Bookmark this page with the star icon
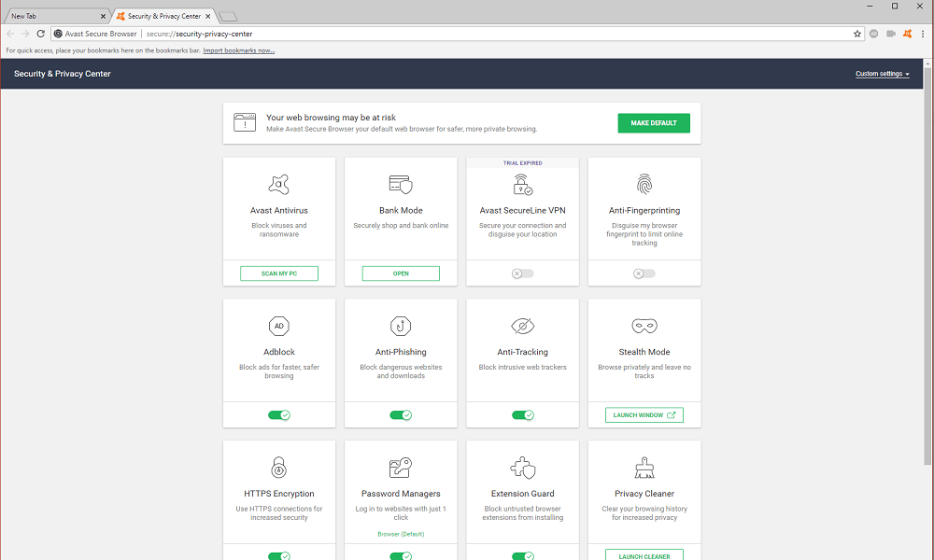This screenshot has width=934, height=560. (857, 34)
